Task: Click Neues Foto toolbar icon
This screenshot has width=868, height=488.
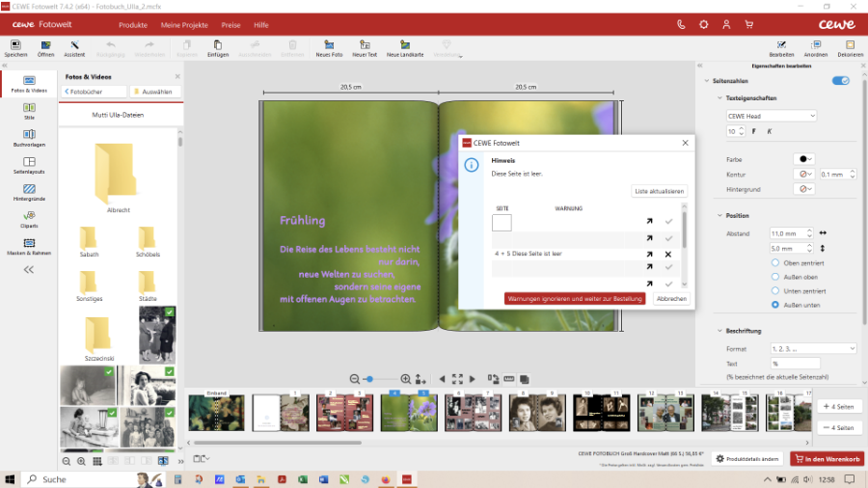Action: tap(329, 45)
